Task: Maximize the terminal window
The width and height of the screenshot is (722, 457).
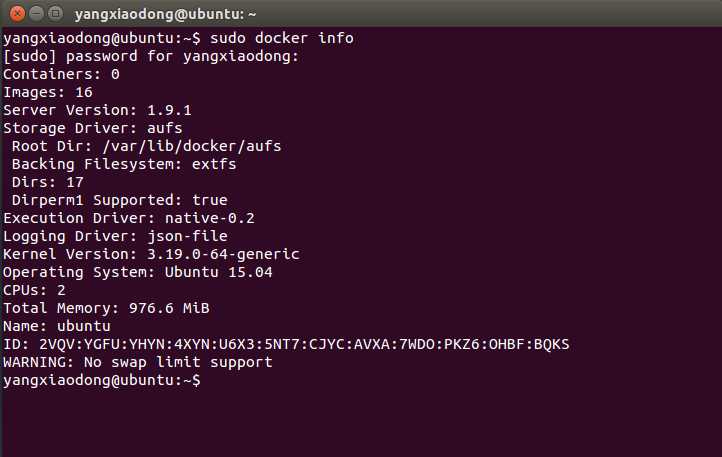Action: coord(54,14)
